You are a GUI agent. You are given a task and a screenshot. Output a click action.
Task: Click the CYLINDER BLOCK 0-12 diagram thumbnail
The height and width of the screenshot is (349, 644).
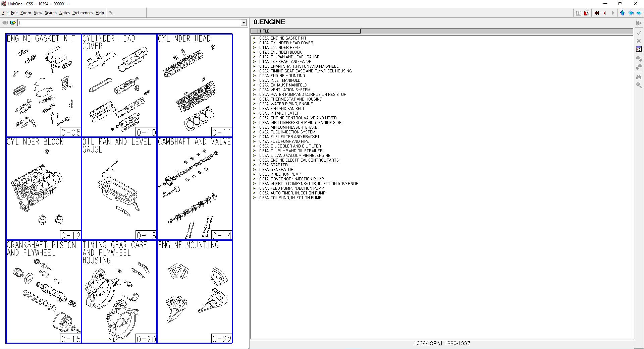coord(43,188)
